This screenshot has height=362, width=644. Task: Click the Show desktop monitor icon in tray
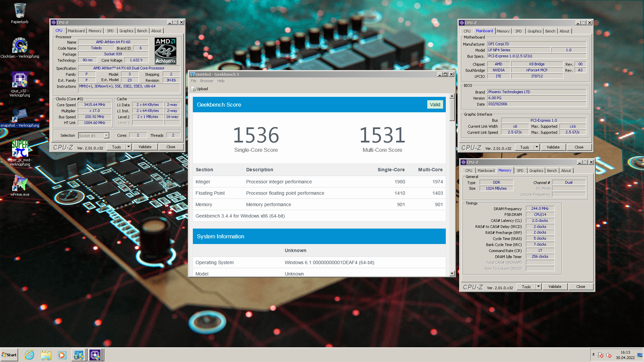[x=640, y=355]
